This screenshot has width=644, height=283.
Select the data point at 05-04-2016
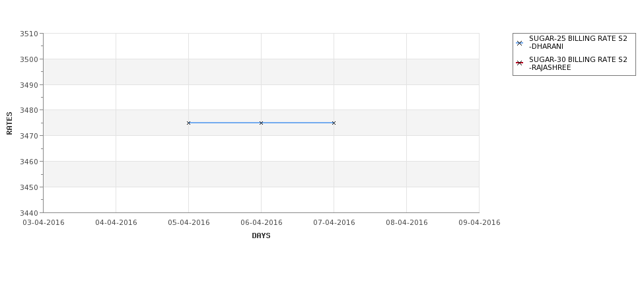coord(188,123)
